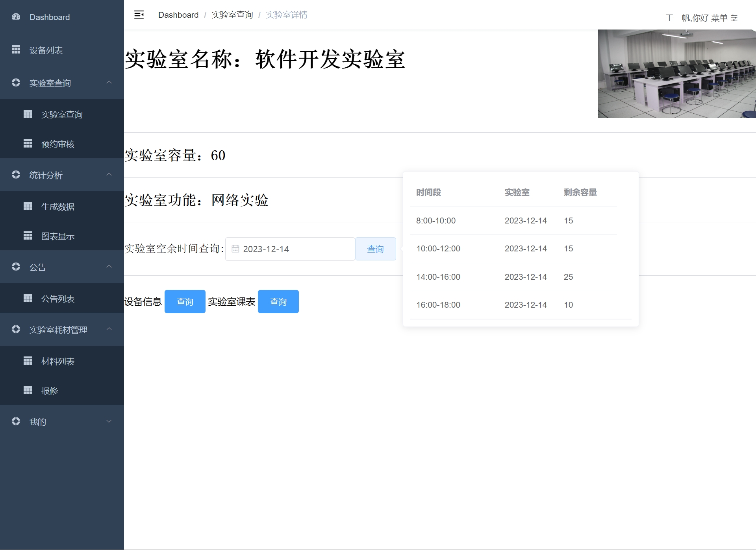Open 生成数据 menu item
756x550 pixels.
[x=58, y=207]
